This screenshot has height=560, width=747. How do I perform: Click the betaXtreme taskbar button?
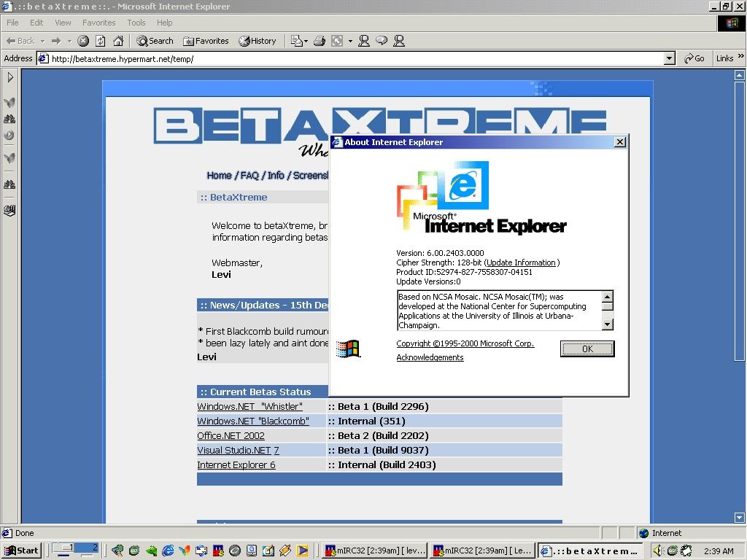point(589,551)
